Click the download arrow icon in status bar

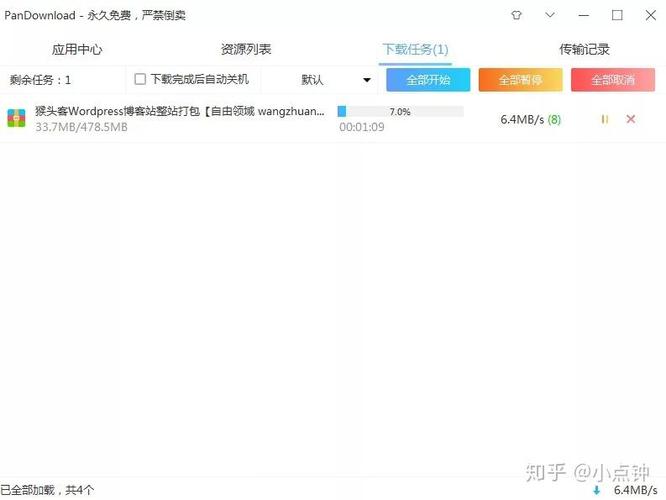pyautogui.click(x=597, y=490)
